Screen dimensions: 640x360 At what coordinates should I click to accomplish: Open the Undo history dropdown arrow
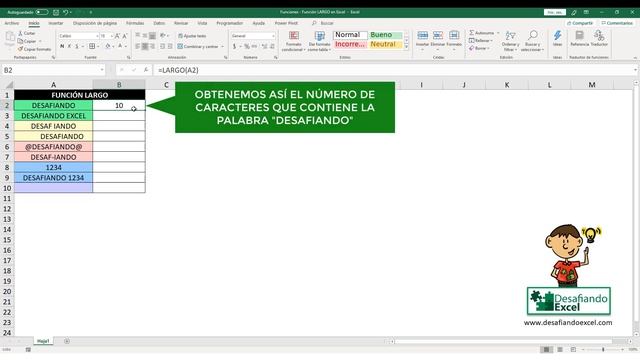(x=71, y=12)
